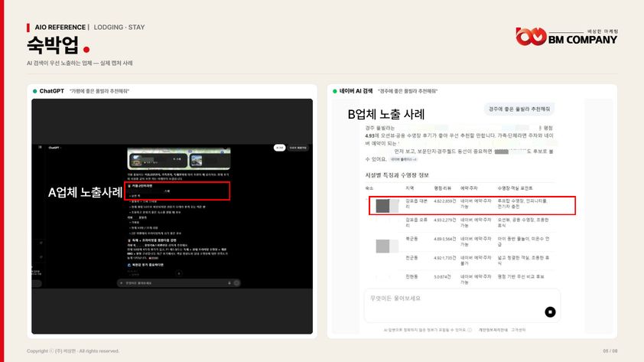The width and height of the screenshot is (644, 362).
Task: Click the 4.93 rating cell with 2,279 reviews
Action: point(445,220)
